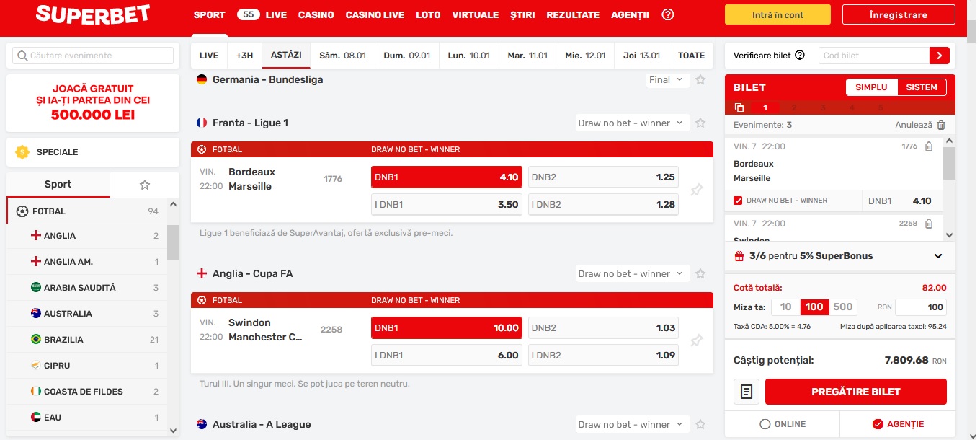Viewport: 980px width, 440px height.
Task: Click the Pregătire Bilet button
Action: pos(856,392)
